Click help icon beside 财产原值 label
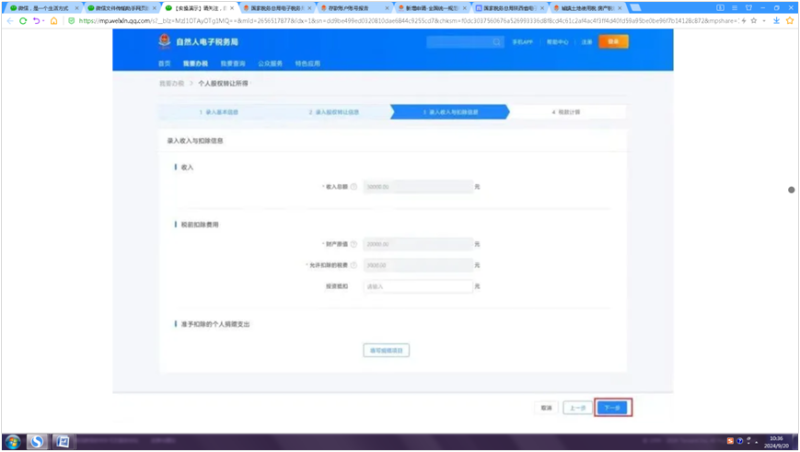This screenshot has width=800, height=452. pos(354,245)
